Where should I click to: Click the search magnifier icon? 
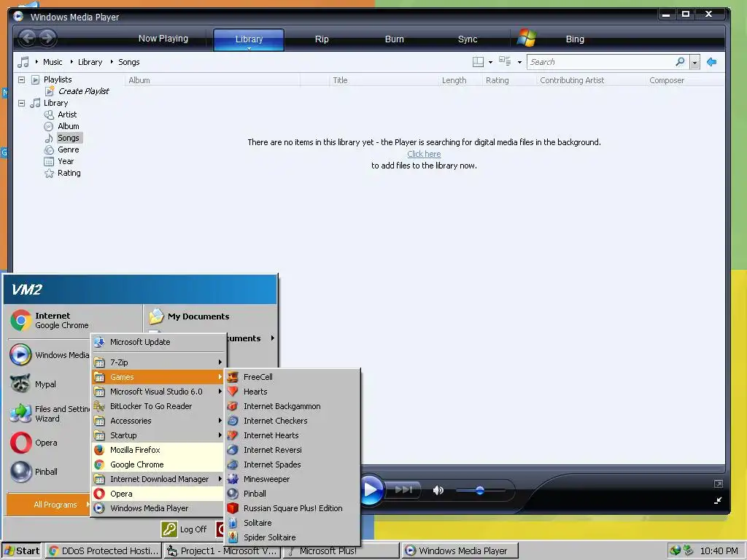(x=681, y=62)
